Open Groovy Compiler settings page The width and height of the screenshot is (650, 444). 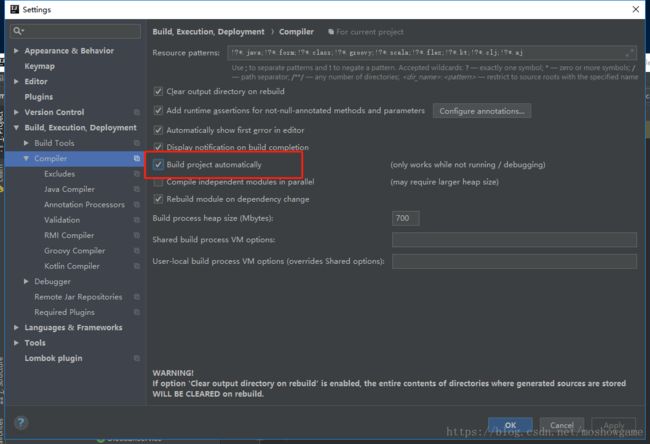point(75,250)
